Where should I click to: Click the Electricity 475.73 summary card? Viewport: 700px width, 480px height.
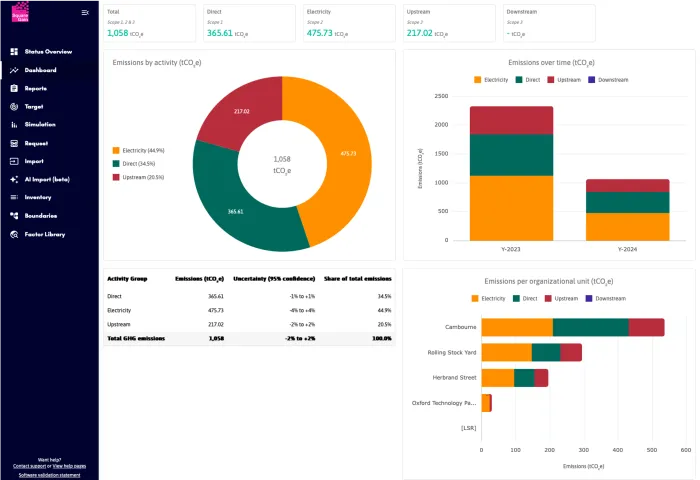(x=349, y=23)
